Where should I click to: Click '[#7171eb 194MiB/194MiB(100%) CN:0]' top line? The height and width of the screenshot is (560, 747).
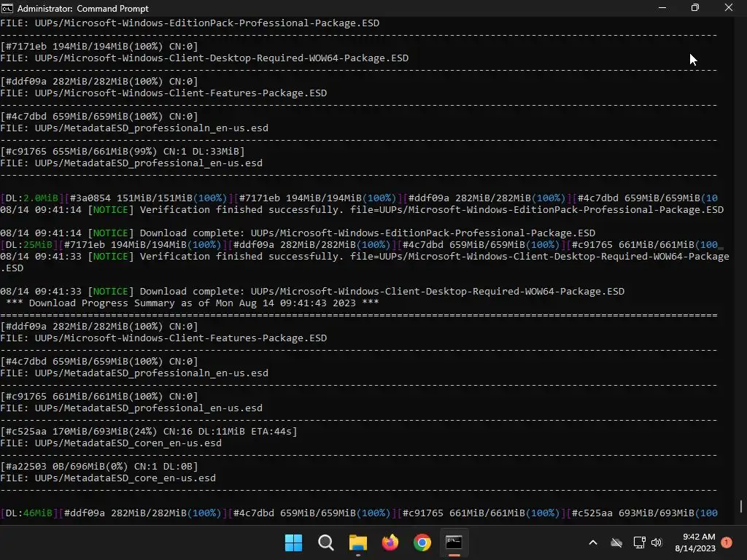99,46
